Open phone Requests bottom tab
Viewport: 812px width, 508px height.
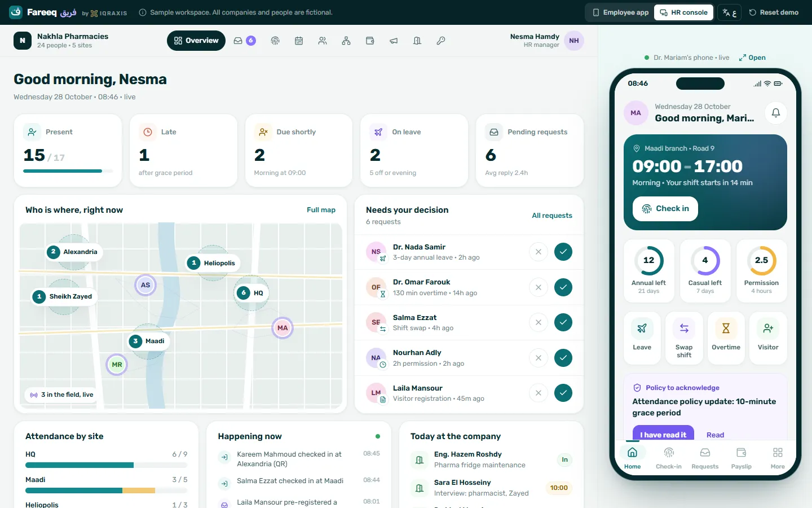[705, 458]
